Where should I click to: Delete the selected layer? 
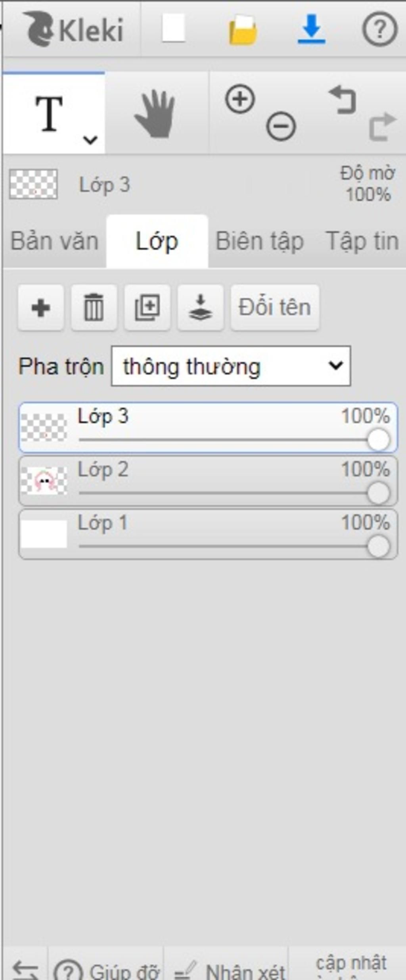[x=94, y=307]
